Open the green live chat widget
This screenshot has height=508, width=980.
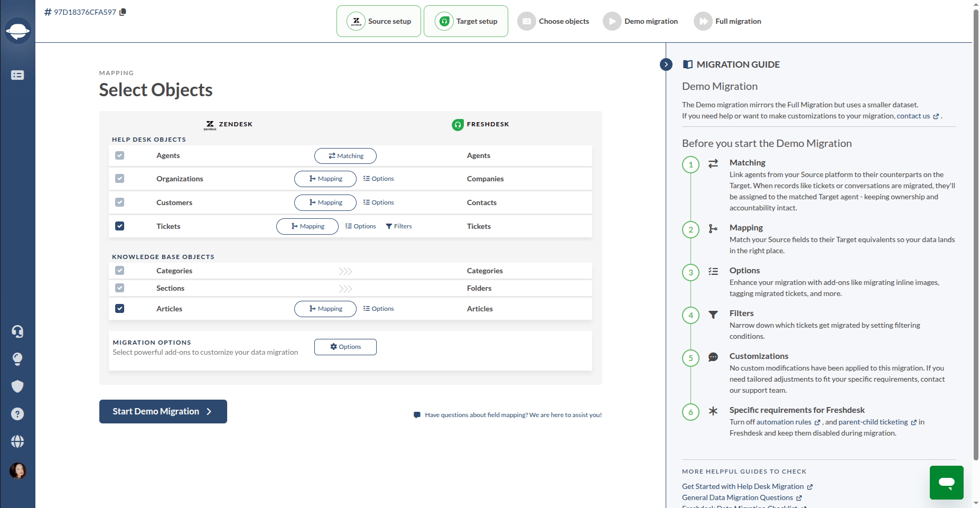point(947,483)
